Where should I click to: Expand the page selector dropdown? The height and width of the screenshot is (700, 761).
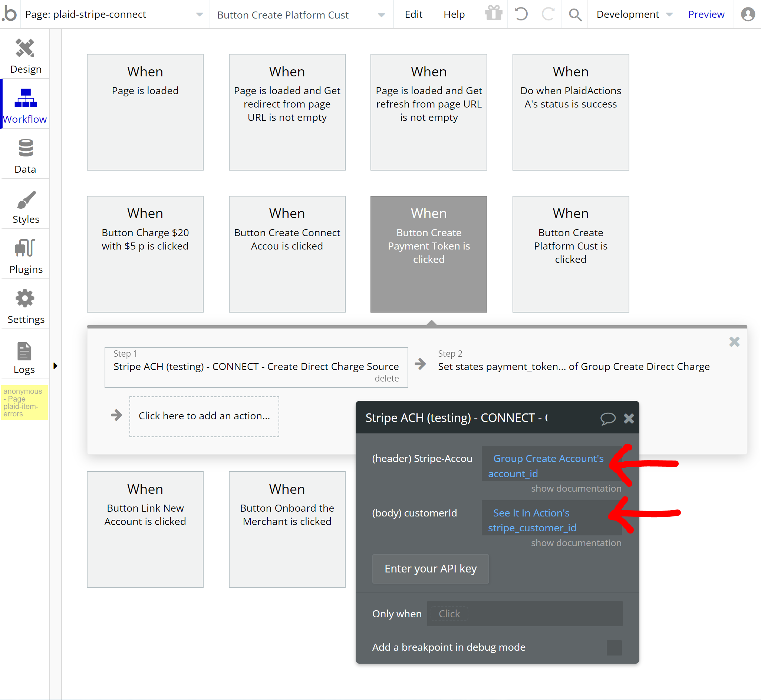point(199,15)
